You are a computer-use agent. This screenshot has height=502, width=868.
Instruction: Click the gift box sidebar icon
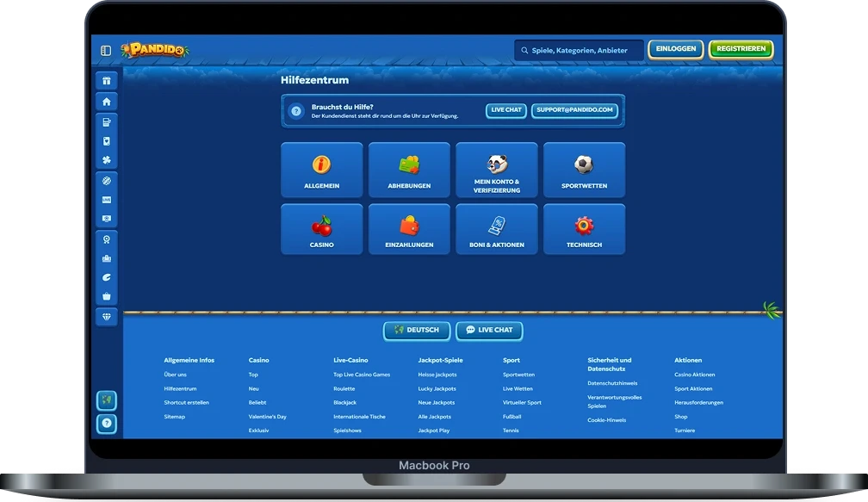tap(106, 81)
